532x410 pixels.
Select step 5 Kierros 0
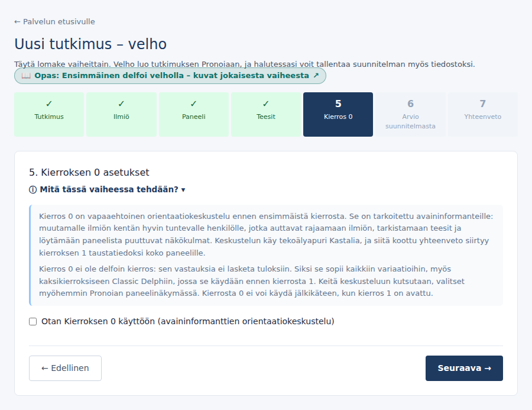(x=338, y=114)
